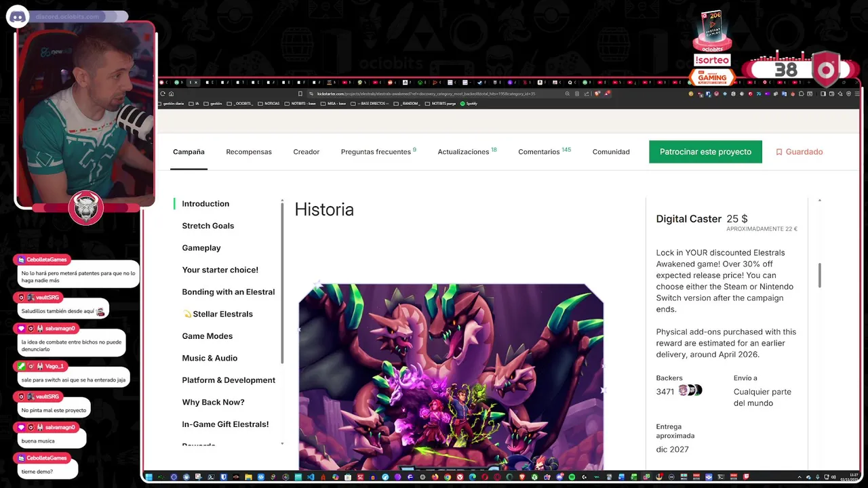Click the Stellar Elestrals star emoji
The image size is (868, 488).
pyautogui.click(x=187, y=314)
